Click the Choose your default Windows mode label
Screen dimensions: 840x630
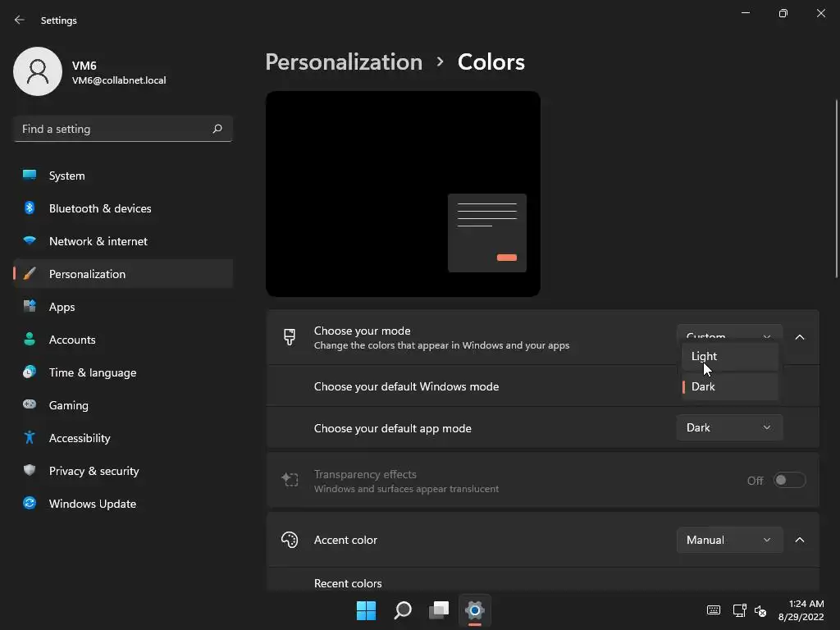pos(406,386)
